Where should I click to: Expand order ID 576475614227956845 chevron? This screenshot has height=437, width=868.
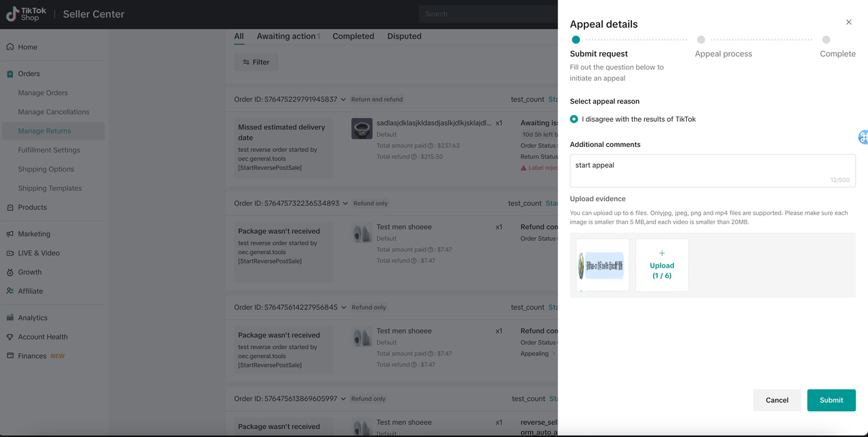(x=344, y=308)
